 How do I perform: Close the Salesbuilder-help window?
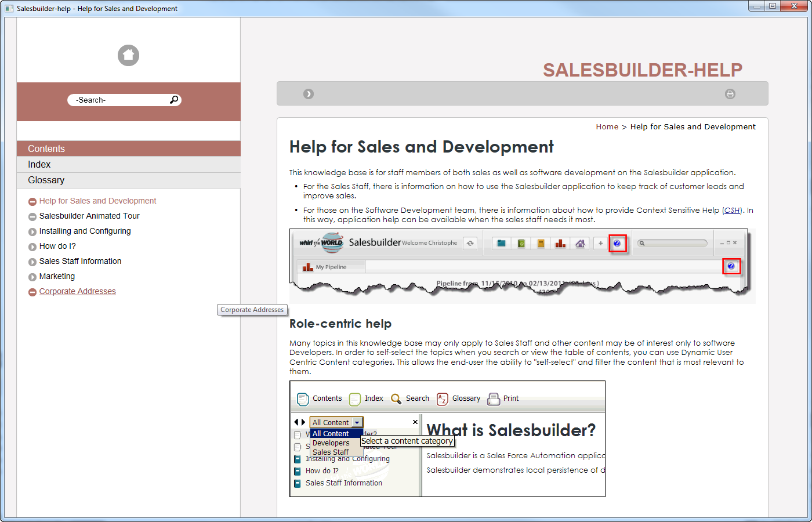794,6
